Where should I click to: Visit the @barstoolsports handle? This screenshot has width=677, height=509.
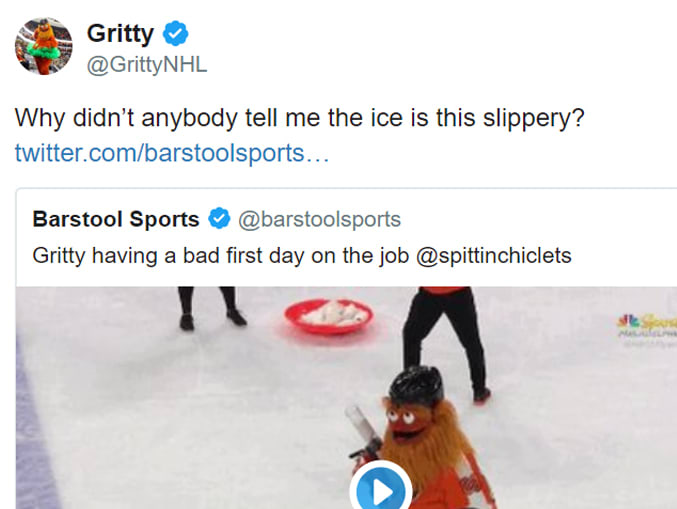point(320,219)
